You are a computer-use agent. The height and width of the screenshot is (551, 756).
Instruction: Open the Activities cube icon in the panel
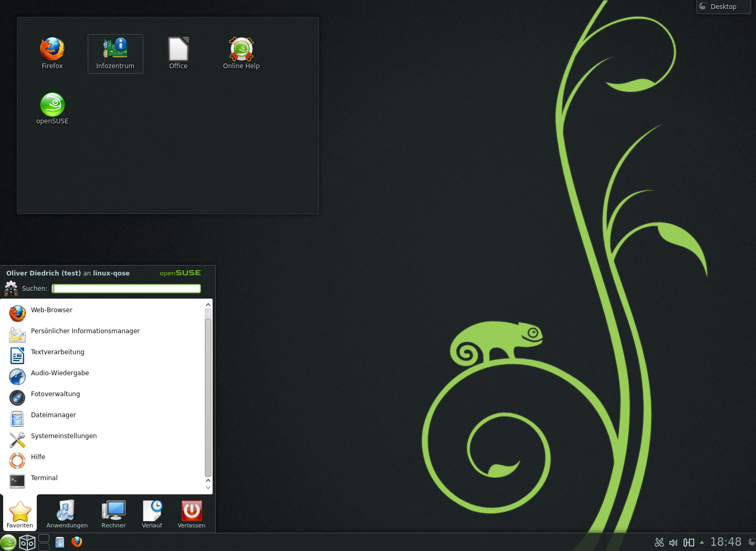27,542
